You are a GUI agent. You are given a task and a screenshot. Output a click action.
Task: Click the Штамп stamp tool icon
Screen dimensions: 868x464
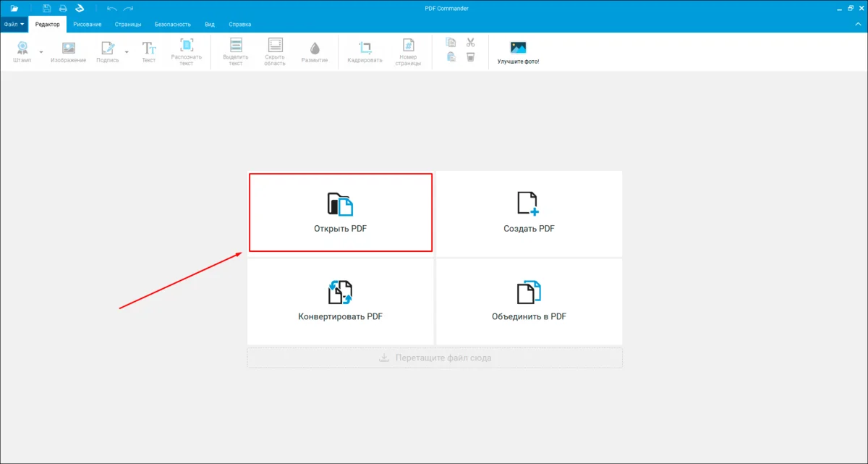[22, 48]
